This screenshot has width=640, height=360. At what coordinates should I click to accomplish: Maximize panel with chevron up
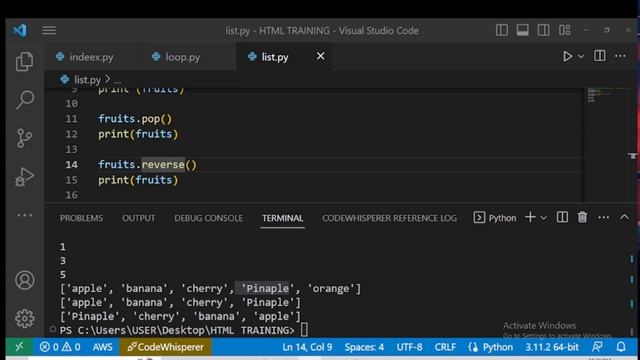[x=624, y=218]
